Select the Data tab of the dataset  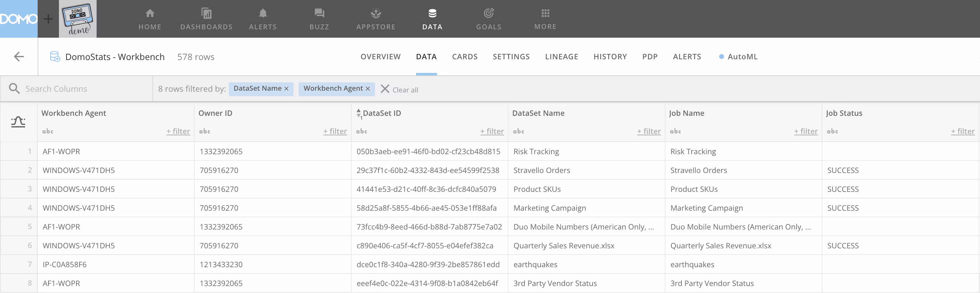coord(426,57)
